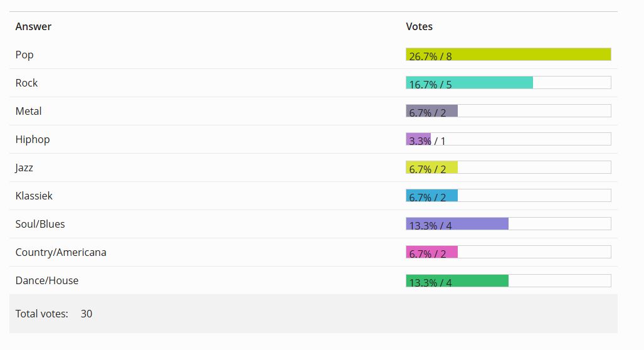Image resolution: width=644 pixels, height=350 pixels.
Task: Click the Total votes count text
Action: 87,314
